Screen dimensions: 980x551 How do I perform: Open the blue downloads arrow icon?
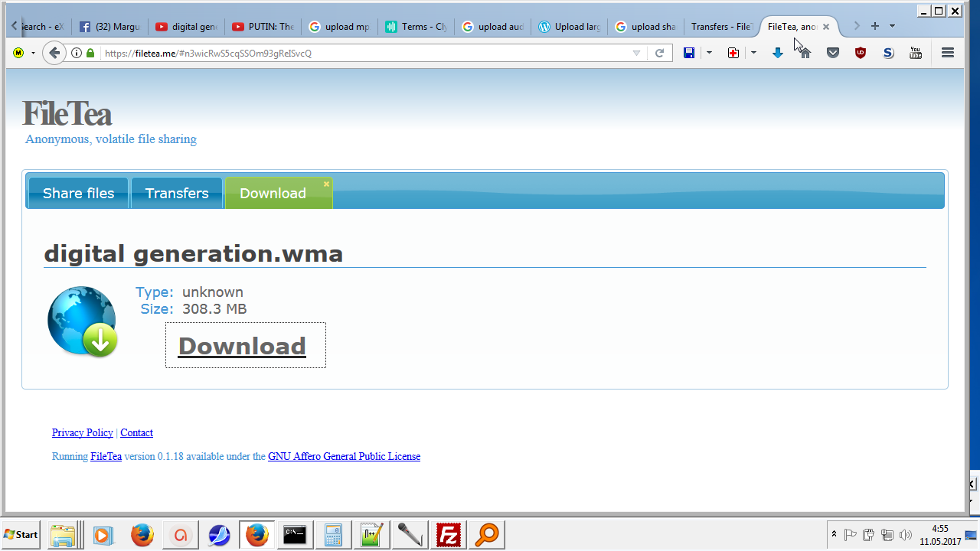click(x=777, y=53)
